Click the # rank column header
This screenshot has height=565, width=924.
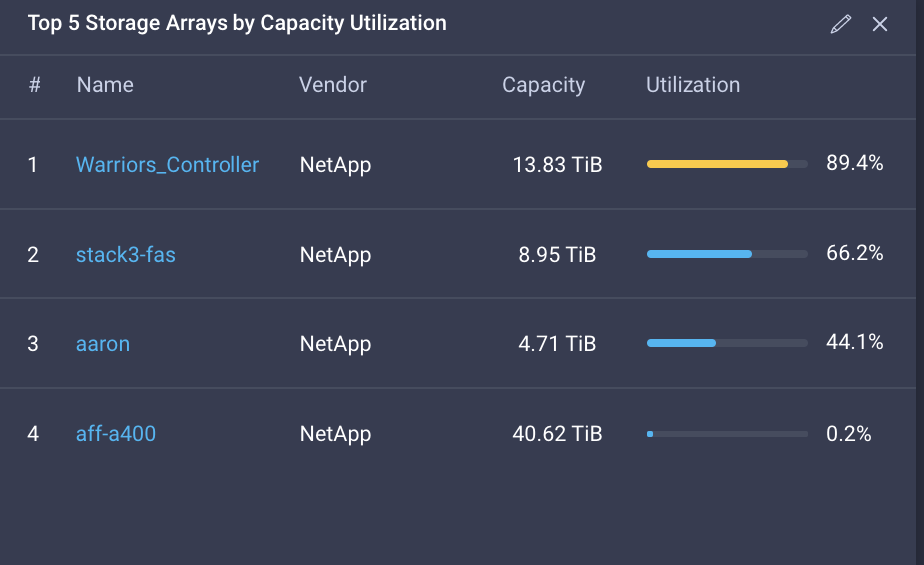coord(34,85)
